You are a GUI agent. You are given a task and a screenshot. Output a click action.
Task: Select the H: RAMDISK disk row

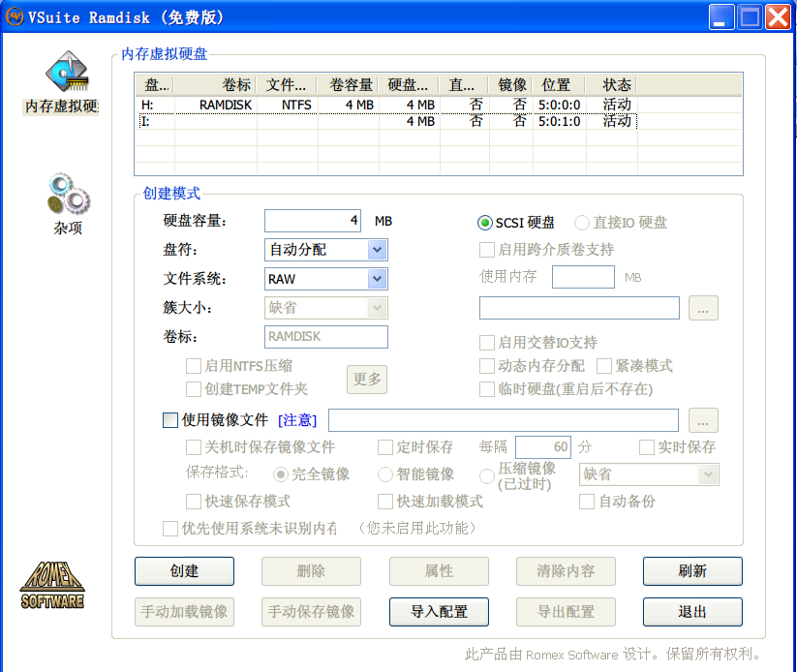coord(387,105)
